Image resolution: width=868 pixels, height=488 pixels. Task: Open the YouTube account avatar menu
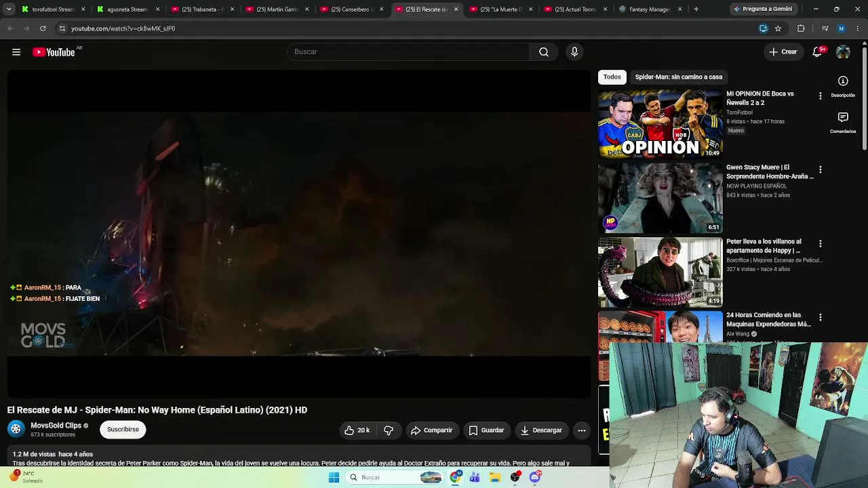click(843, 52)
